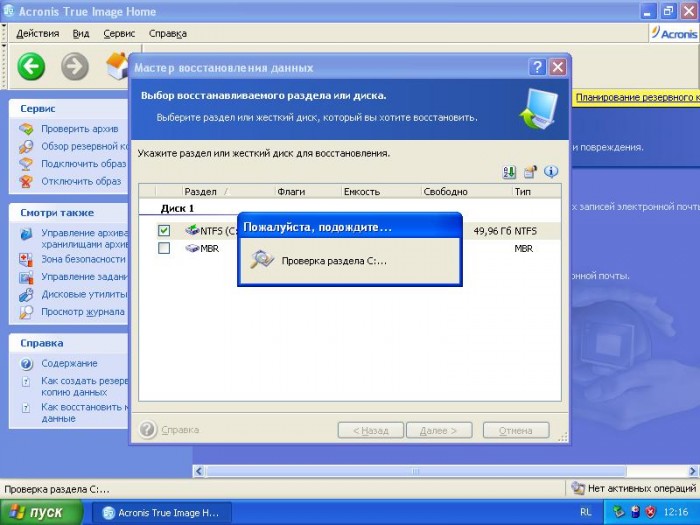Click the Управление заданиями icon

pyautogui.click(x=26, y=277)
